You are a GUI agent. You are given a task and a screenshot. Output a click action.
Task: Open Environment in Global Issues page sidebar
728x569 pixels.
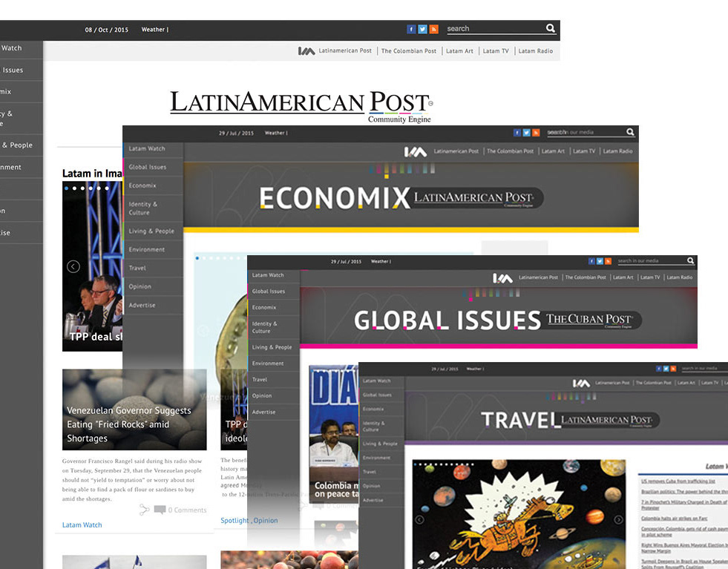268,364
